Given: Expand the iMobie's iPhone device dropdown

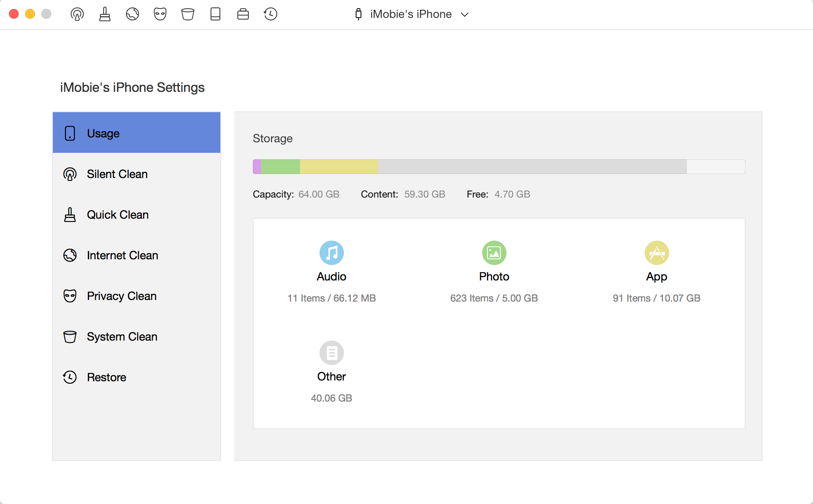Looking at the screenshot, I should [x=412, y=14].
